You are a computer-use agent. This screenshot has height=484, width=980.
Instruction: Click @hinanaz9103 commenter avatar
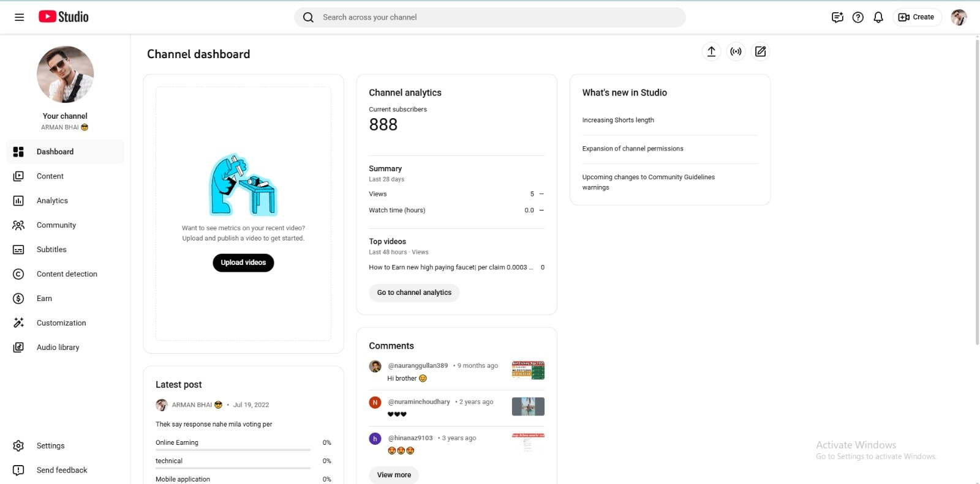pyautogui.click(x=375, y=439)
